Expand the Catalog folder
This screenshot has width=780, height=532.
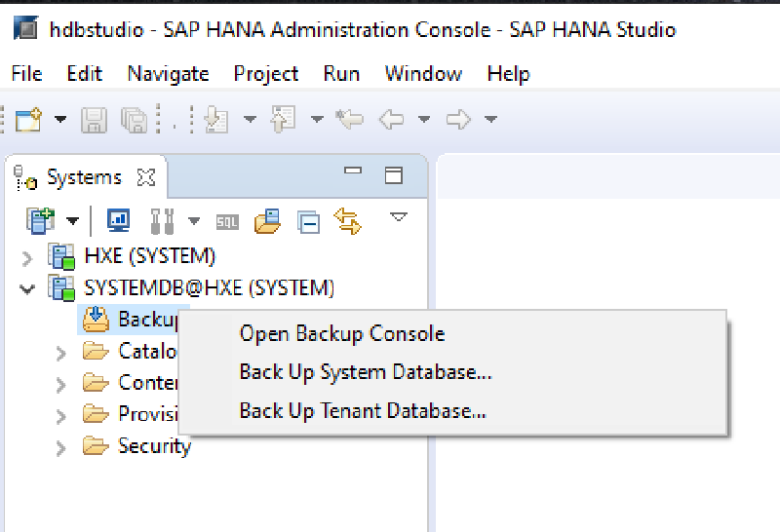click(x=61, y=353)
